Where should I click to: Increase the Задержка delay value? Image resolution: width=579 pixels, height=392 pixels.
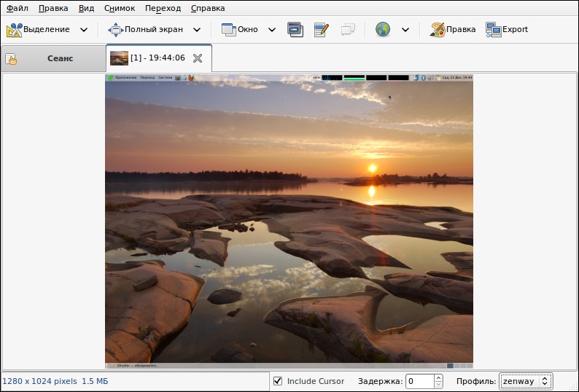coord(438,377)
